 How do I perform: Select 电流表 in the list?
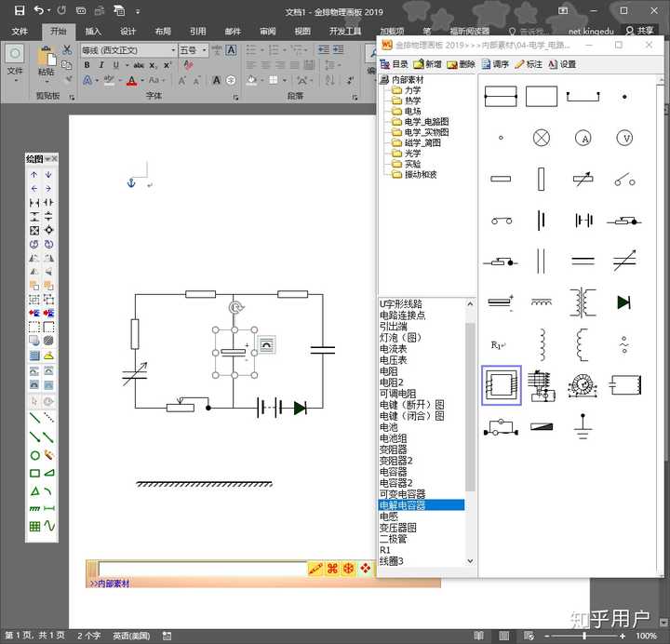393,349
